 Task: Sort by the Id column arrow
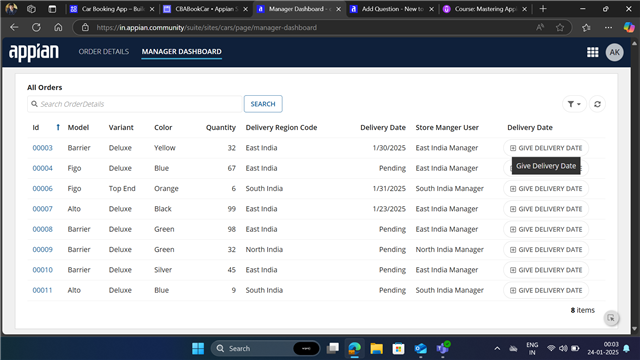click(x=58, y=127)
